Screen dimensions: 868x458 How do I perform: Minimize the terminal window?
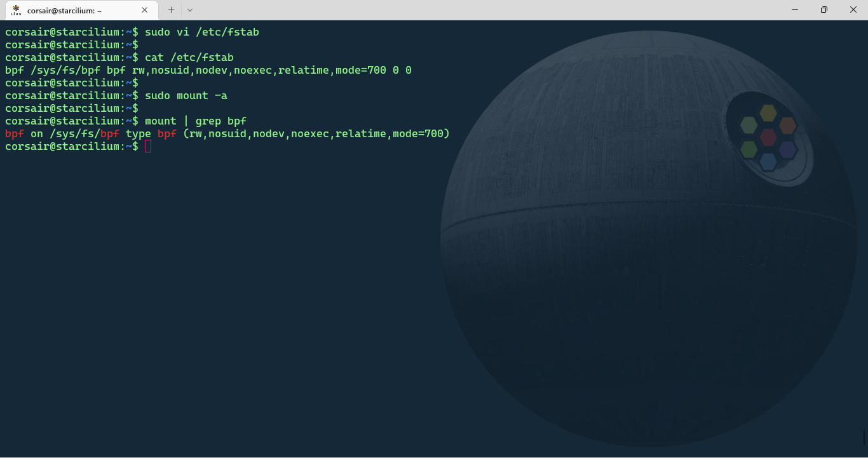795,10
